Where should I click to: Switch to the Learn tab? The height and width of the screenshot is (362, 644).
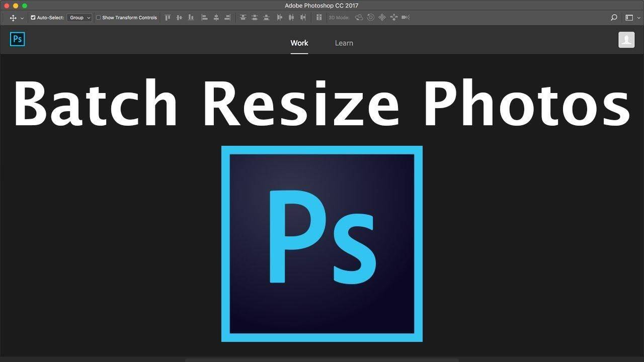(344, 43)
